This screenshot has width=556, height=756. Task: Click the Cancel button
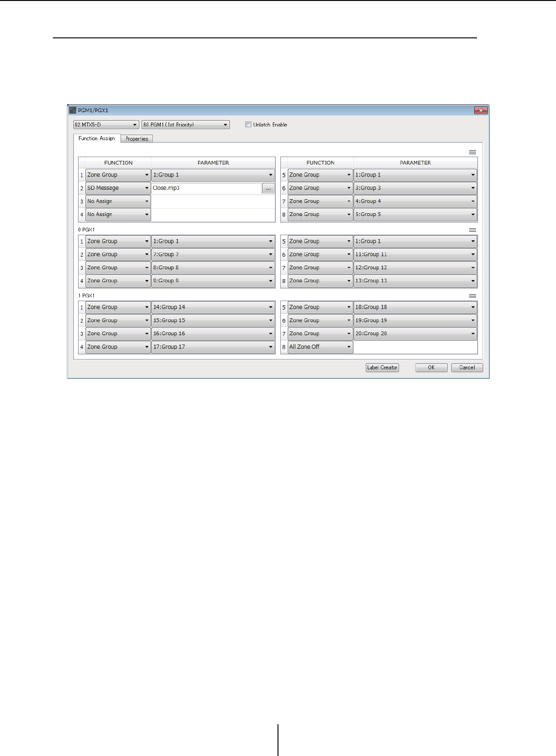(x=467, y=367)
